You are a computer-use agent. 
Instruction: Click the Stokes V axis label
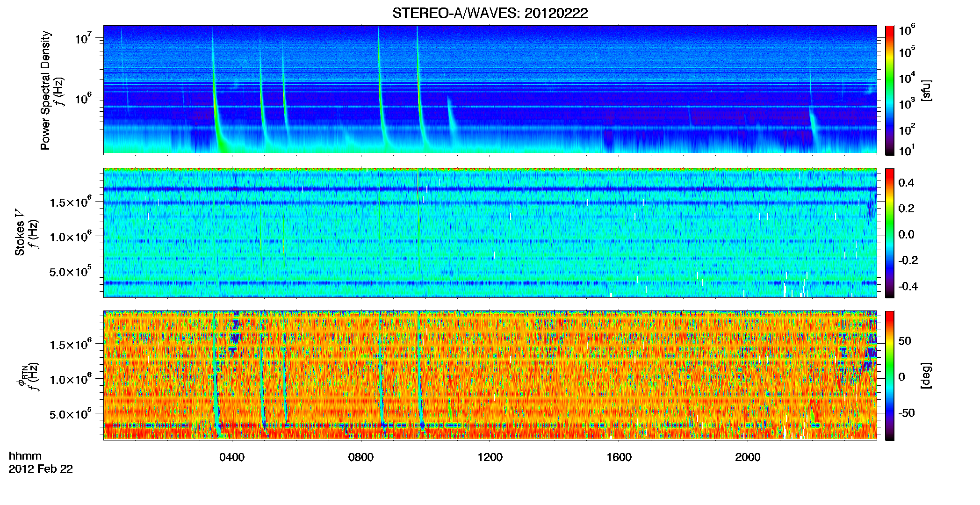point(20,232)
